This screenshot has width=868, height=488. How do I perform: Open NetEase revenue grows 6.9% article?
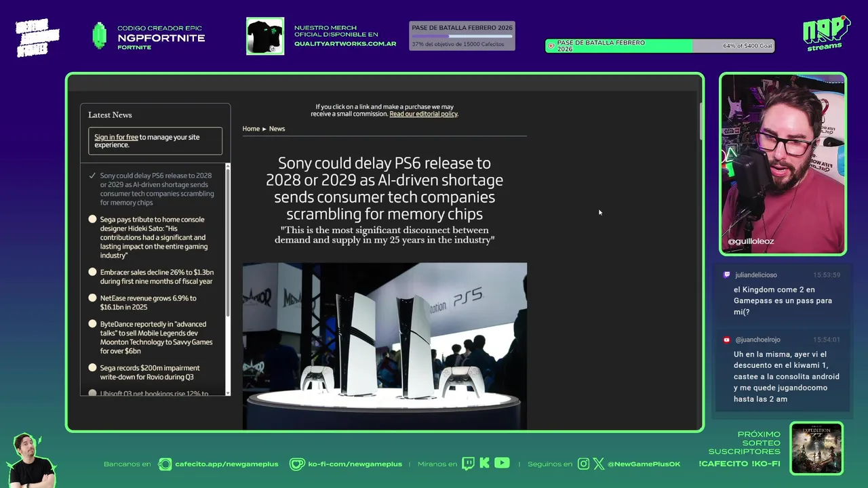click(149, 302)
